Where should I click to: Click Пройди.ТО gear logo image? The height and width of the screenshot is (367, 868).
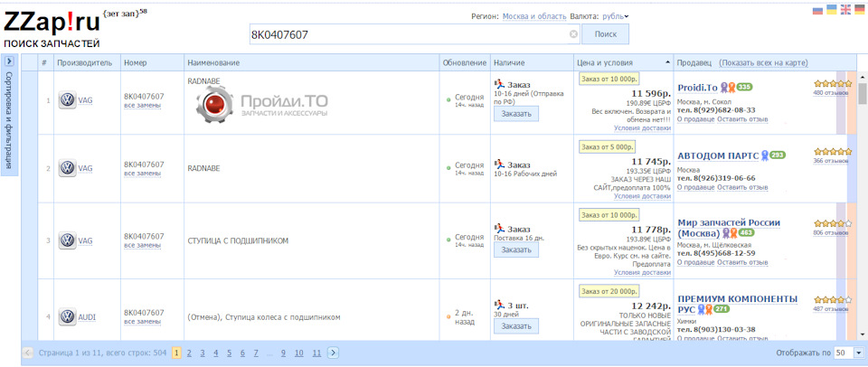pyautogui.click(x=213, y=104)
